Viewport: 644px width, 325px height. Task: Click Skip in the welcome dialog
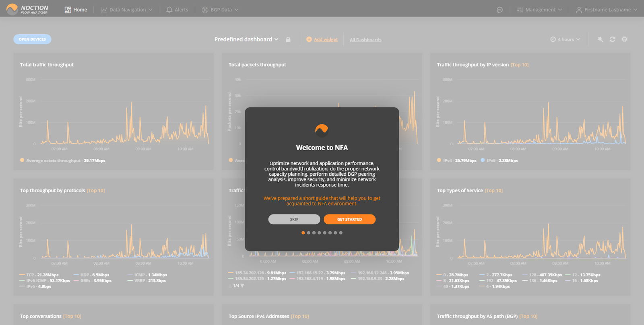tap(294, 219)
